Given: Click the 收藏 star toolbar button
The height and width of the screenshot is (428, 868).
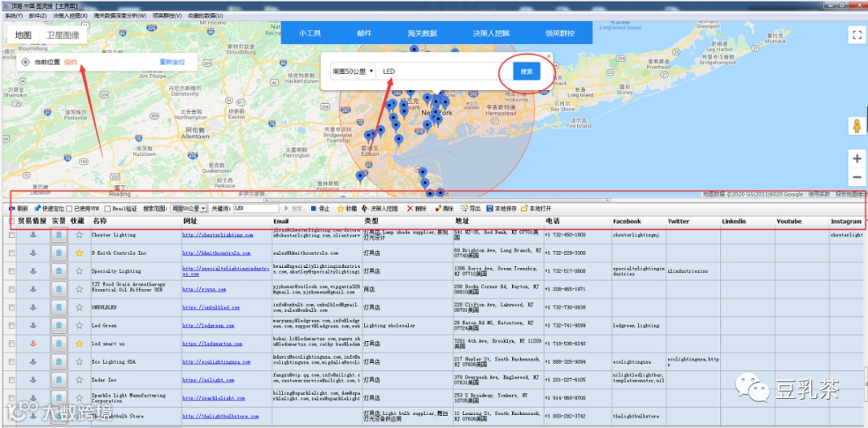Looking at the screenshot, I should click(347, 208).
